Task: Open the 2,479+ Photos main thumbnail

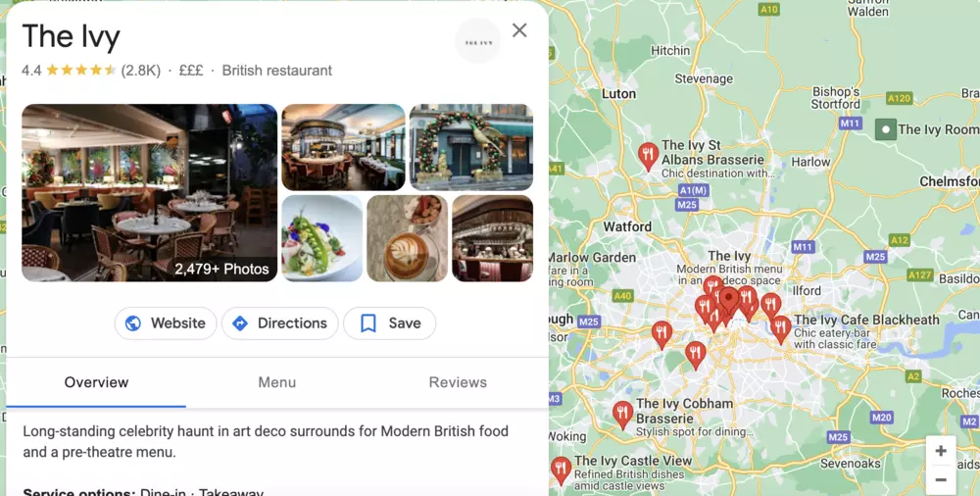Action: tap(149, 193)
